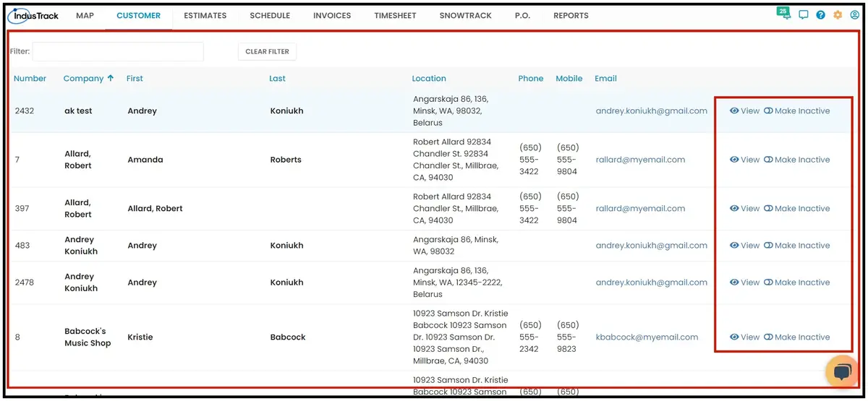View customer ak test row 2432
This screenshot has width=868, height=401.
(x=744, y=111)
